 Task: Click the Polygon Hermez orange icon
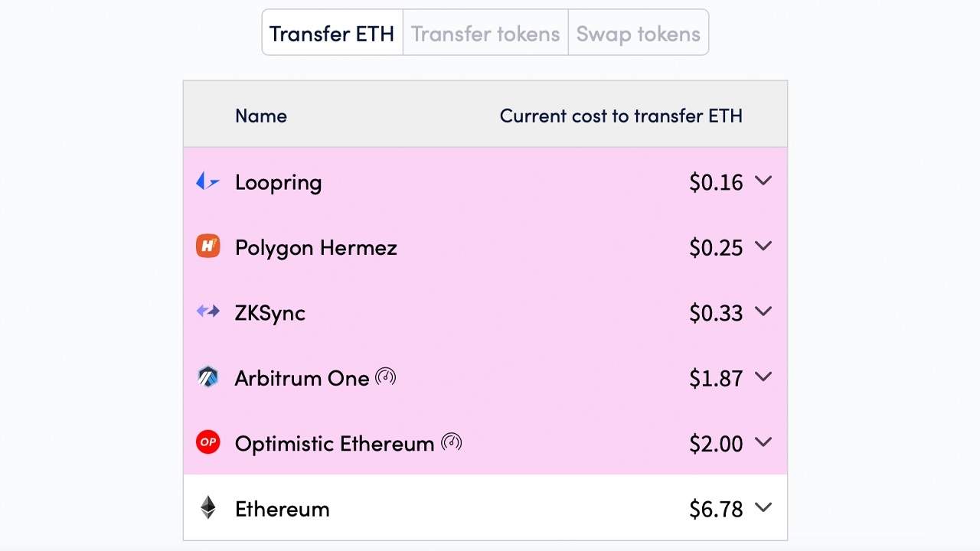[x=207, y=246]
